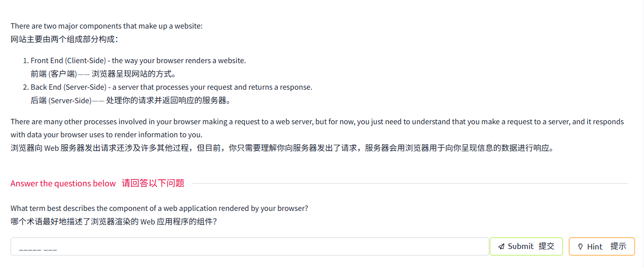Click the divider line beside the questions heading
This screenshot has width=644, height=268.
click(410, 184)
